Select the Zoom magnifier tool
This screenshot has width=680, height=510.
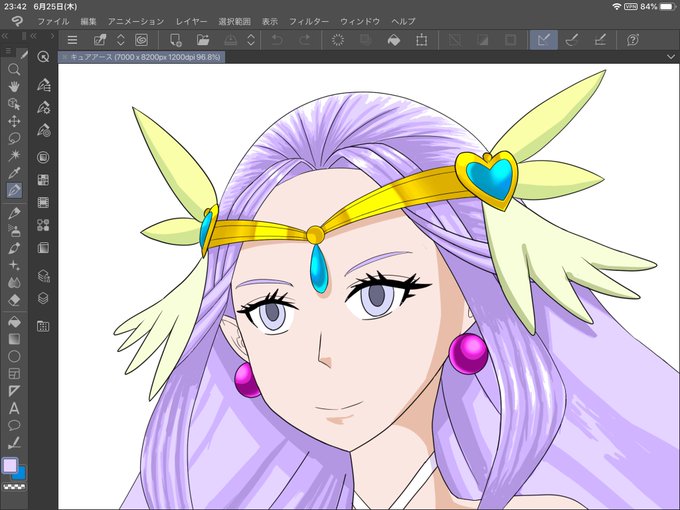click(x=14, y=69)
